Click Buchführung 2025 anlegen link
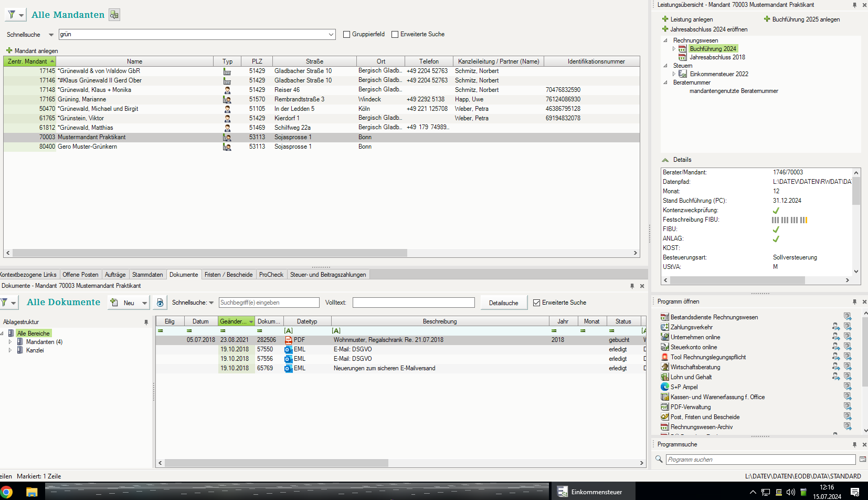 (x=806, y=19)
